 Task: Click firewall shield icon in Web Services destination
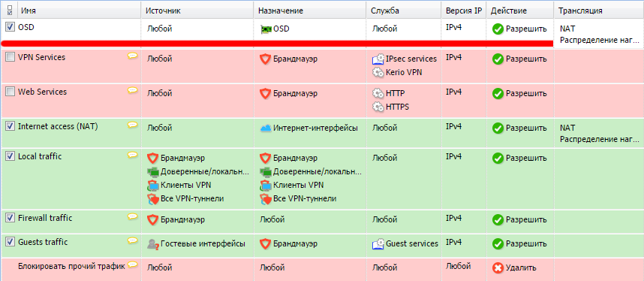(x=265, y=94)
